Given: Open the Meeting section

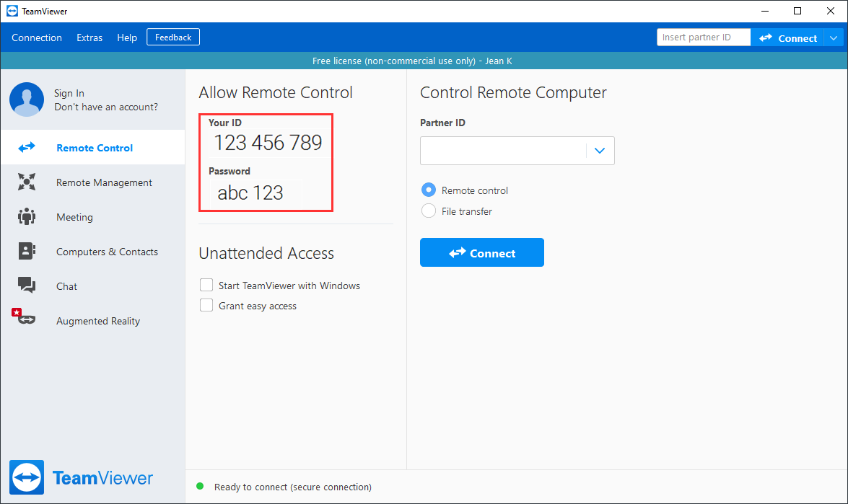Looking at the screenshot, I should point(27,216).
